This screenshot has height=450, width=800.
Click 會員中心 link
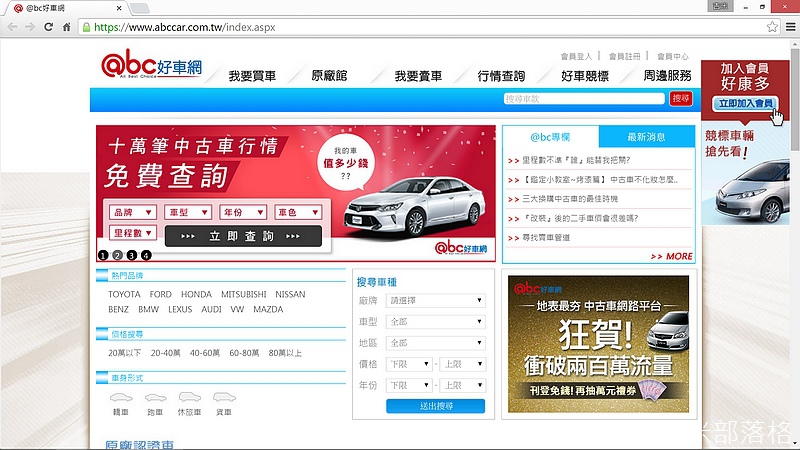(672, 56)
